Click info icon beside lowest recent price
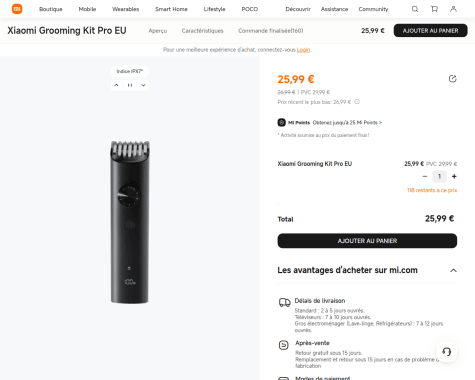 [357, 102]
